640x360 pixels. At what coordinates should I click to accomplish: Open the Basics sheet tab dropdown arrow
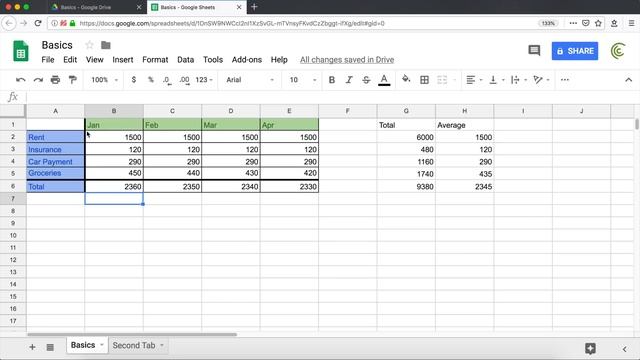click(102, 345)
